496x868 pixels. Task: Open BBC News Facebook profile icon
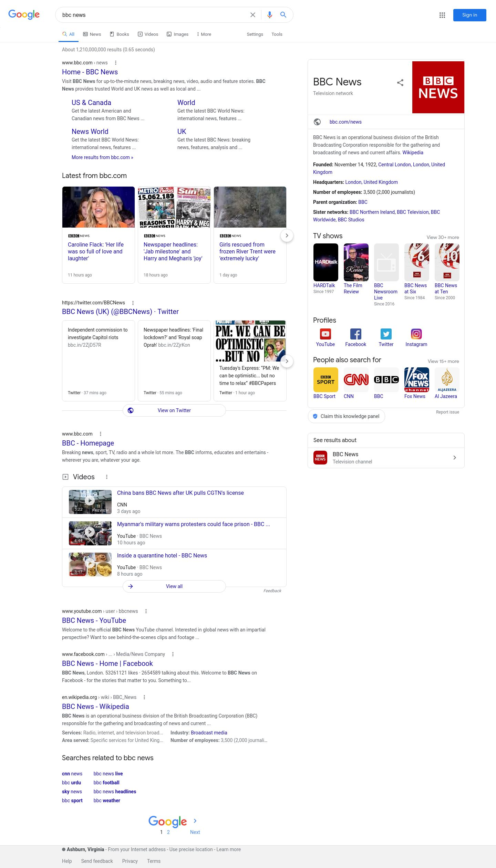356,334
